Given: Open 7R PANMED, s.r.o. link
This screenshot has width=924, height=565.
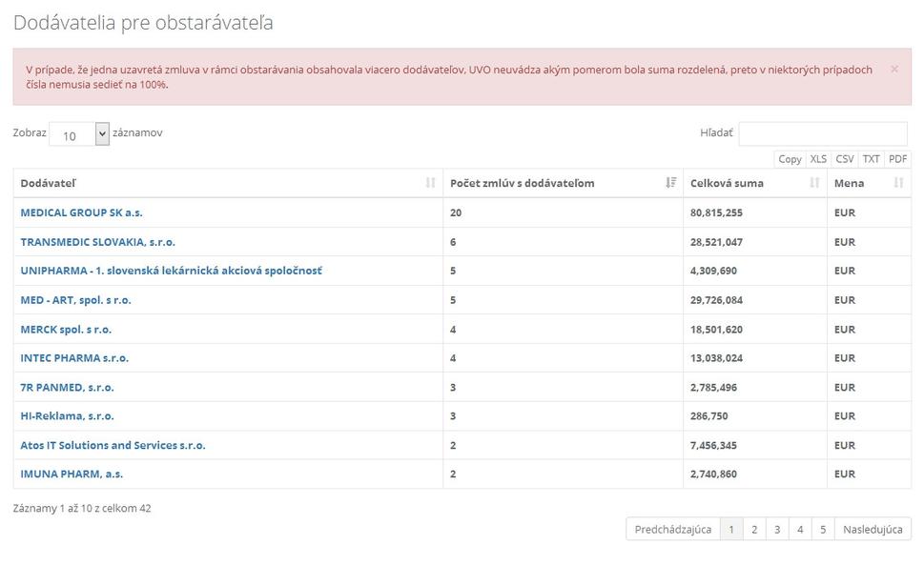Looking at the screenshot, I should (x=67, y=387).
